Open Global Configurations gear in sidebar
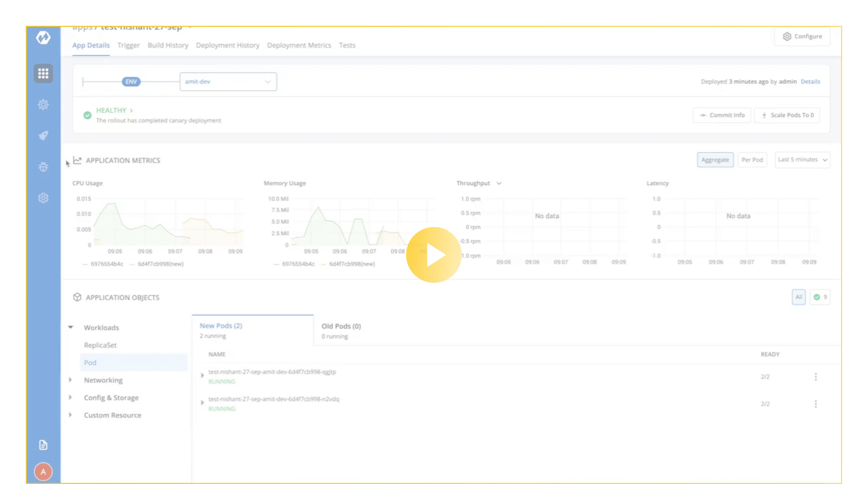 (x=43, y=198)
